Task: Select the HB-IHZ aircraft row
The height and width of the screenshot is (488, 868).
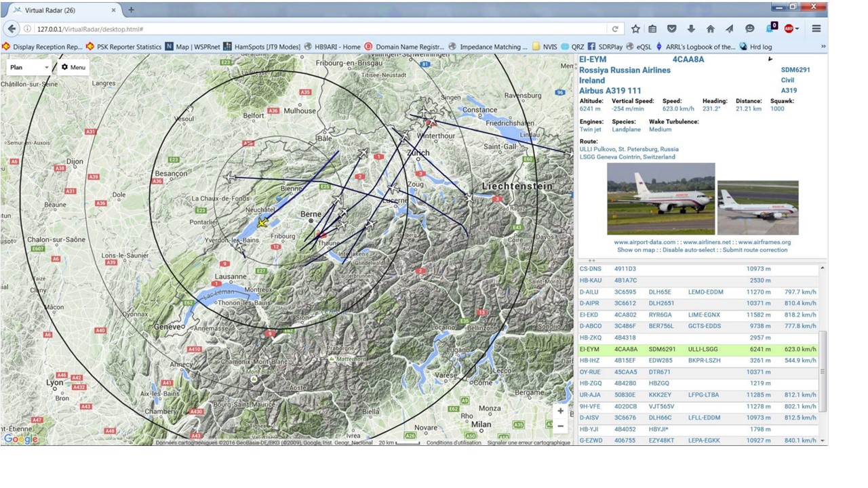Action: click(x=698, y=361)
